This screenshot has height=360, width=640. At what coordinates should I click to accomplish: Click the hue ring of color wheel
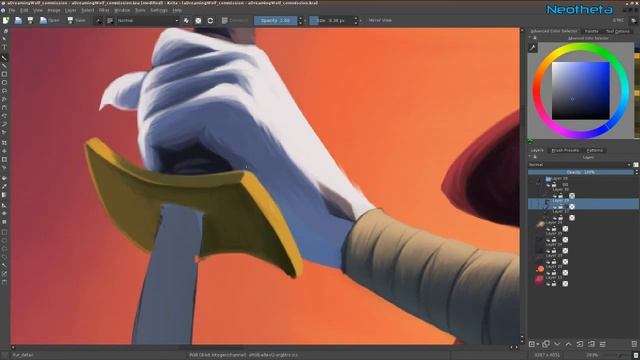[581, 46]
